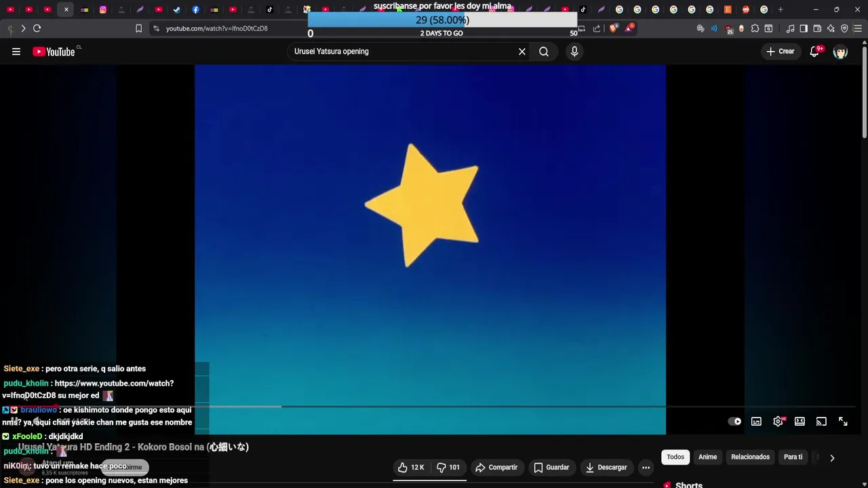
Task: Select the Para ti filter chip
Action: 793,457
